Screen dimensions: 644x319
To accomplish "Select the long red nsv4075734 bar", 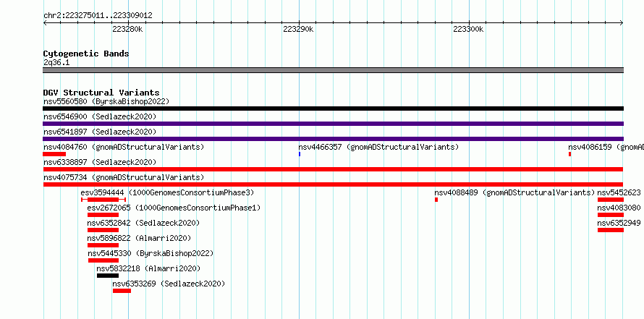I will click(333, 184).
